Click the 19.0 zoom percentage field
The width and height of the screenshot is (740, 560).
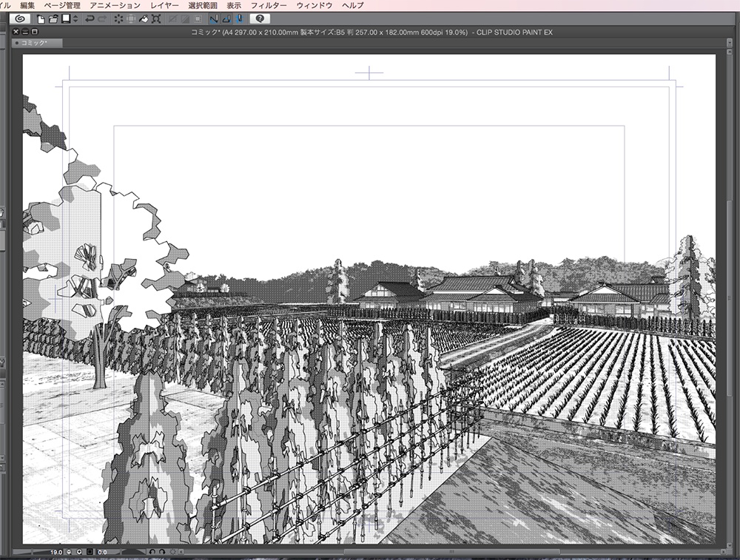[x=56, y=551]
